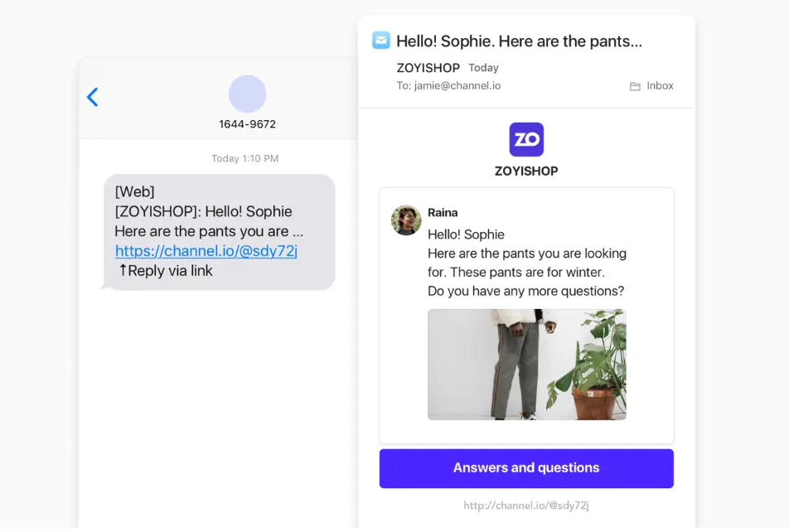The height and width of the screenshot is (532, 789).
Task: Tap the gray SMS message bubble
Action: (220, 232)
